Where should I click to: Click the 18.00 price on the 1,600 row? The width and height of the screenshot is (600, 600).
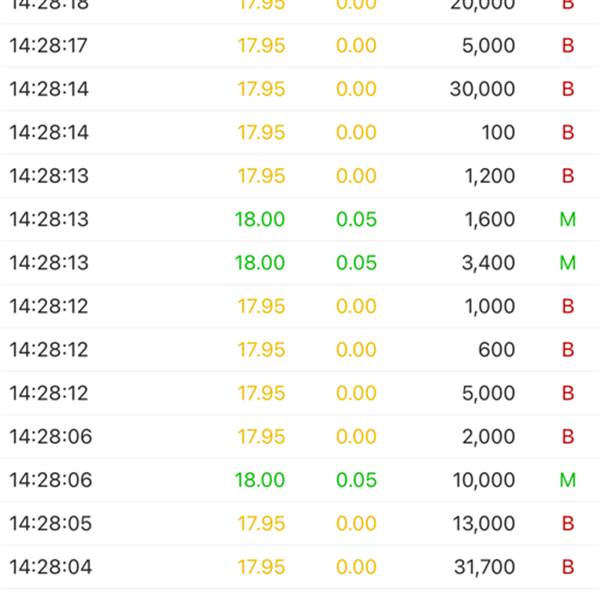260,219
